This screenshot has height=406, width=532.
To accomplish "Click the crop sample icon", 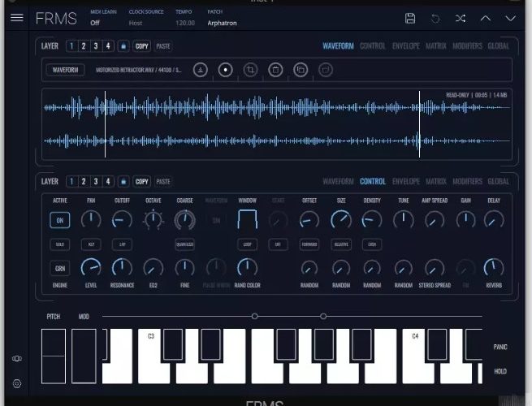I will point(250,70).
